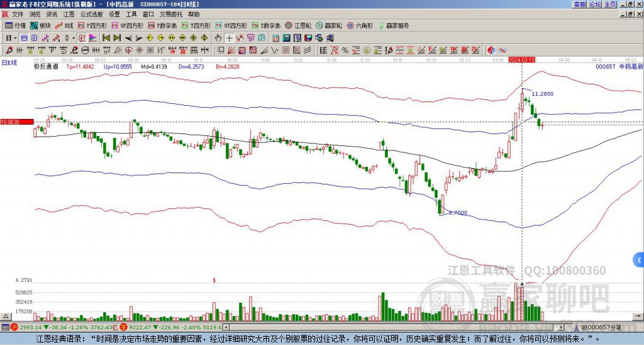
Task: Open the P四方形 tool
Action: (92, 25)
